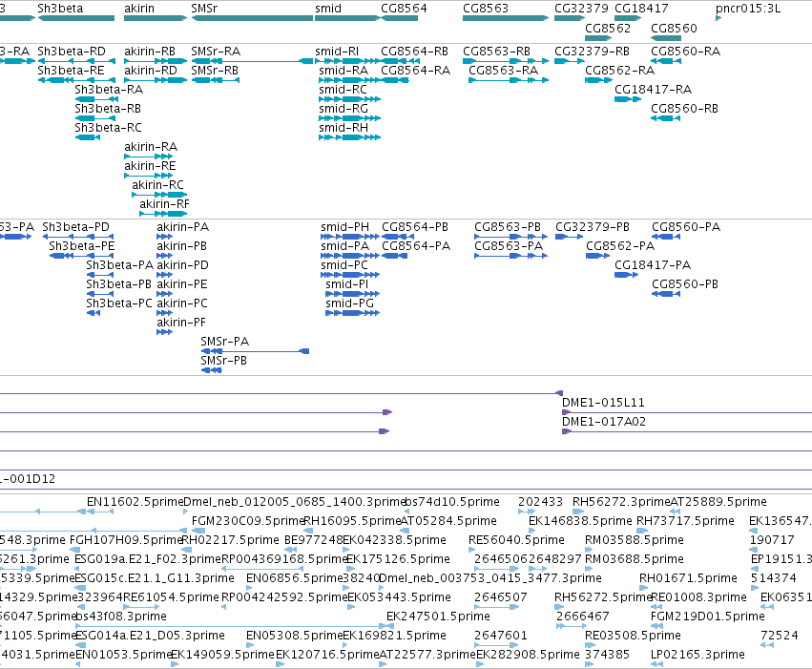
Task: Click the SMSr gene label
Action: 204,9
